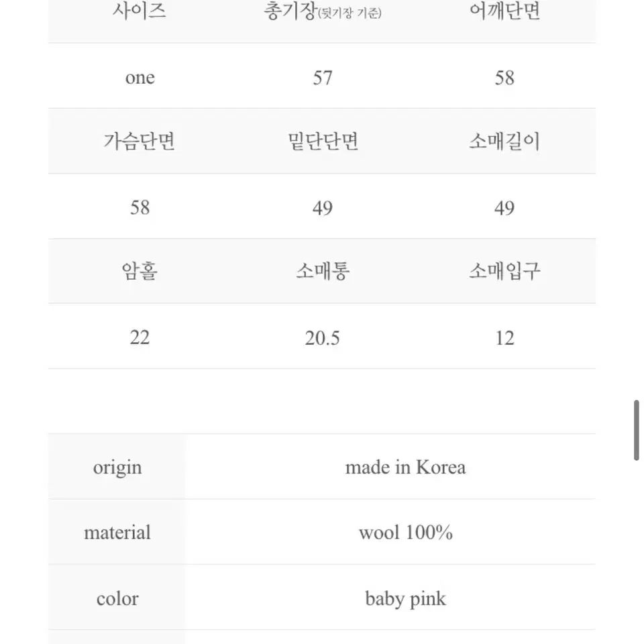Select the 밑단단면 header cell

[323, 142]
